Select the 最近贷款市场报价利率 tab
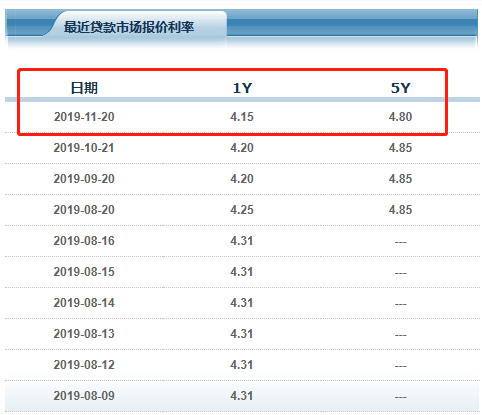 click(x=129, y=27)
